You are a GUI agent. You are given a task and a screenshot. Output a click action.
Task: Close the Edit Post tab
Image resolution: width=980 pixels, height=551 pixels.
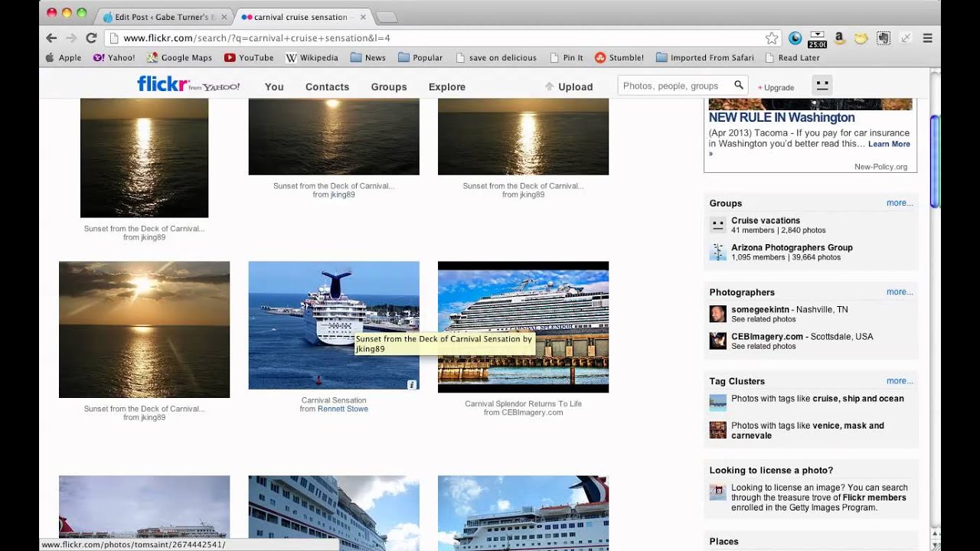pyautogui.click(x=224, y=17)
